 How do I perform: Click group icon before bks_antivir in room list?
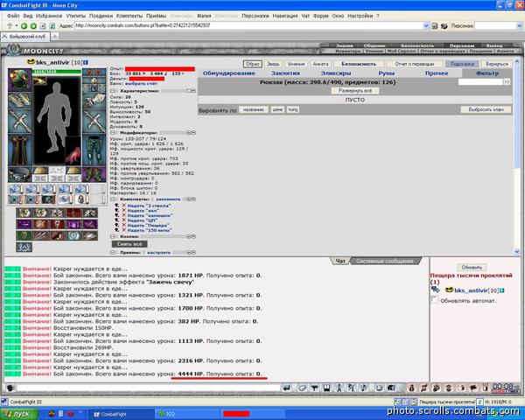coord(435,290)
